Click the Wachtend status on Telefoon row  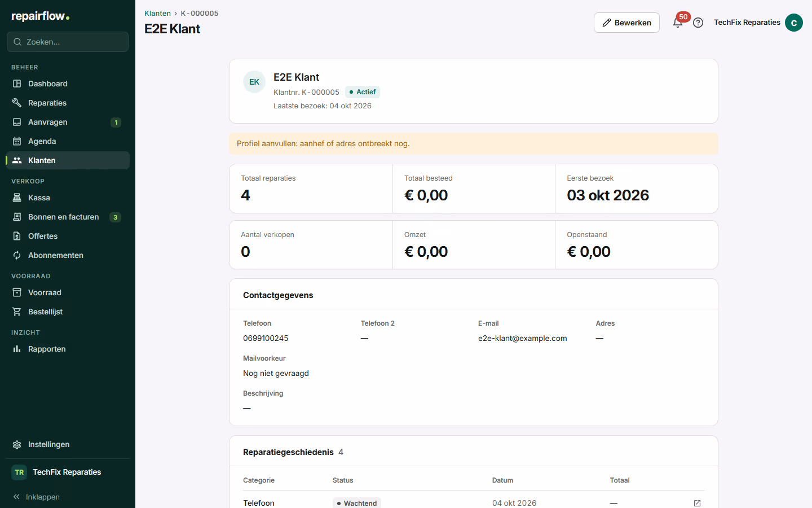point(356,503)
